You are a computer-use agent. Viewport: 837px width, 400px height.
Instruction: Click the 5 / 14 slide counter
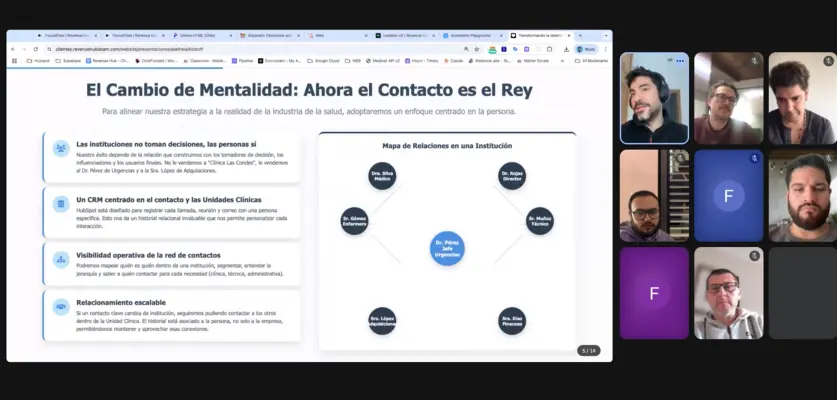point(589,351)
